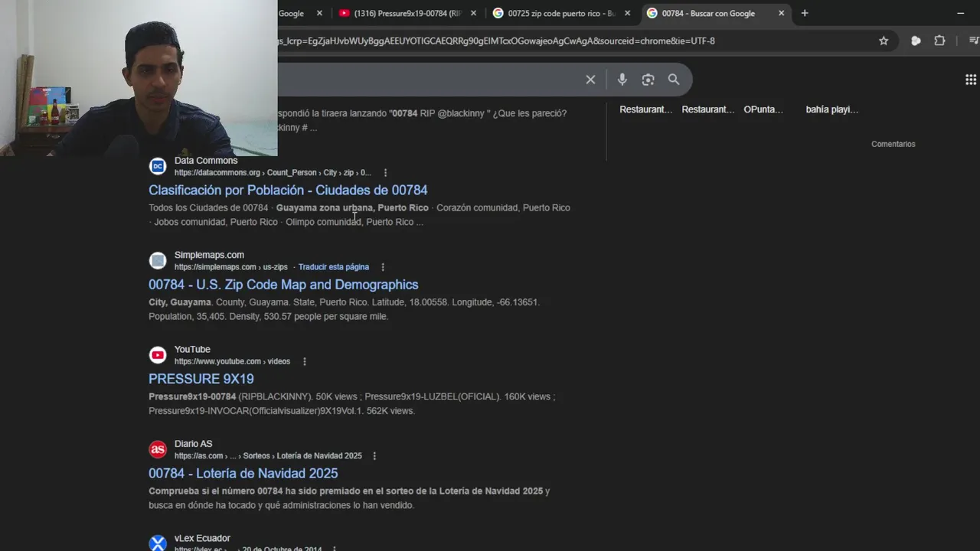Open 00784 - Lotería de Navidad 2025 result
This screenshot has height=551, width=980.
(x=243, y=473)
